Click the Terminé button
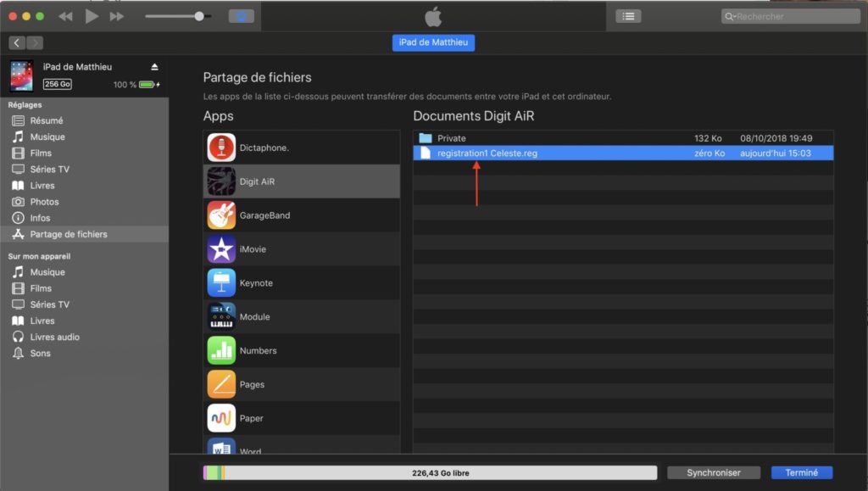 pyautogui.click(x=801, y=472)
